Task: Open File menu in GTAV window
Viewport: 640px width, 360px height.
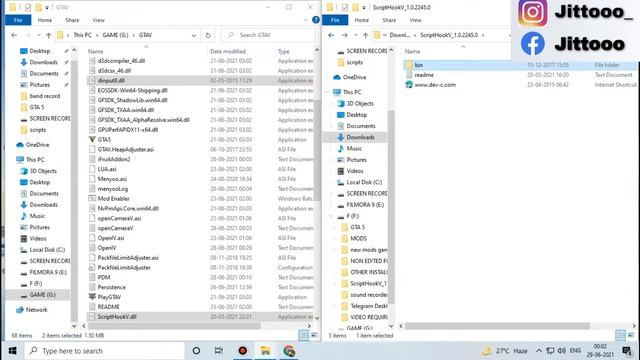Action: [x=18, y=20]
